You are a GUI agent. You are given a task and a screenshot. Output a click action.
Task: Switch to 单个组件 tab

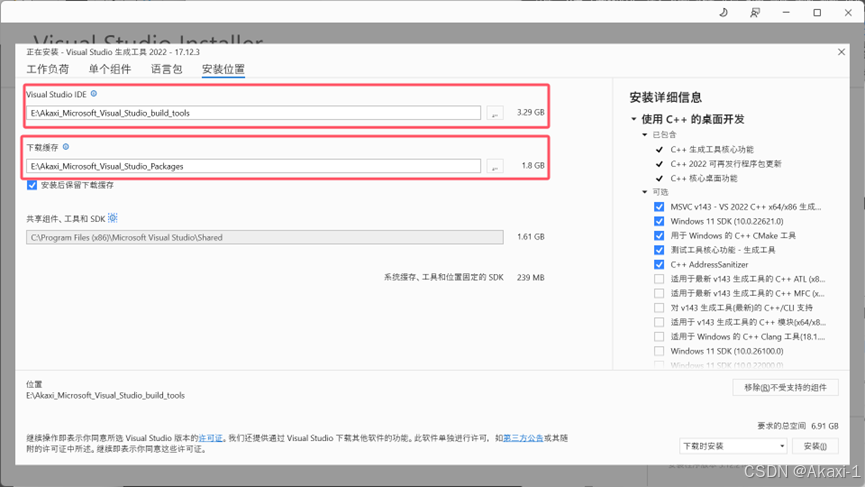[110, 69]
